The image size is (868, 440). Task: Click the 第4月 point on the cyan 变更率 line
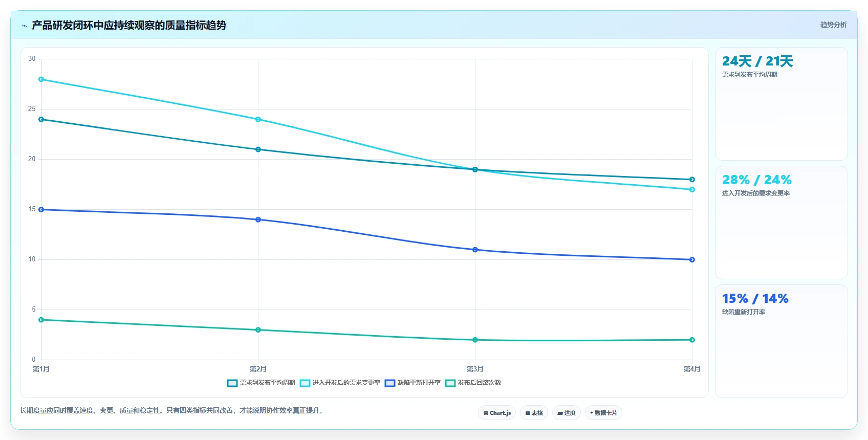click(692, 189)
